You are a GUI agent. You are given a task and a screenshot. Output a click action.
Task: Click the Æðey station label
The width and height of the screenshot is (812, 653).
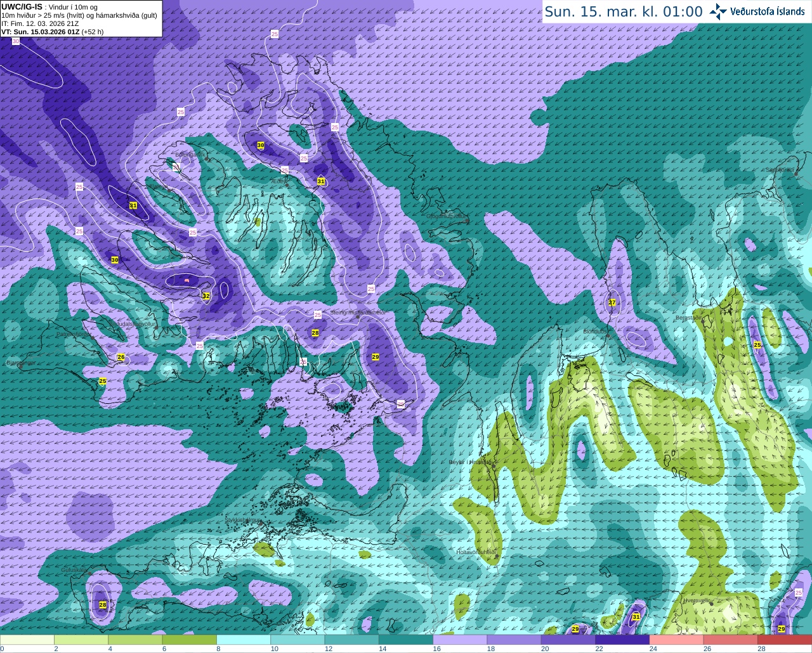[278, 181]
